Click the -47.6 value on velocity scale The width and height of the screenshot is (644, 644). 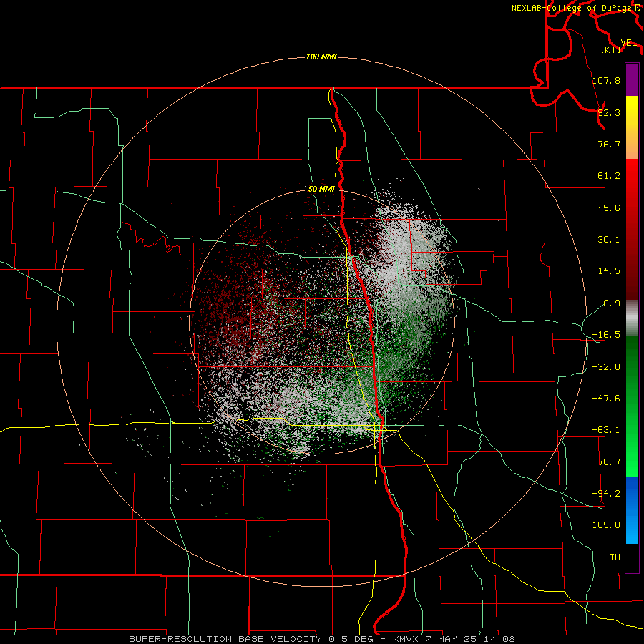606,399
